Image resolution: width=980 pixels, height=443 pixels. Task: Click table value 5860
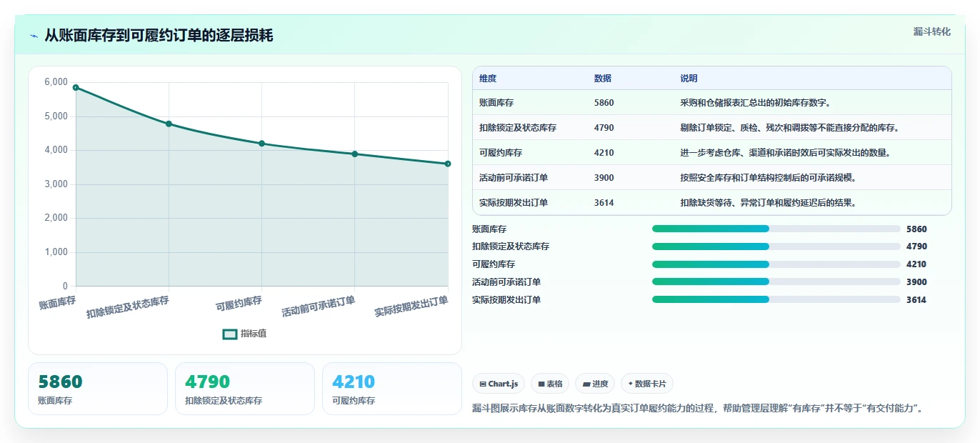(604, 103)
